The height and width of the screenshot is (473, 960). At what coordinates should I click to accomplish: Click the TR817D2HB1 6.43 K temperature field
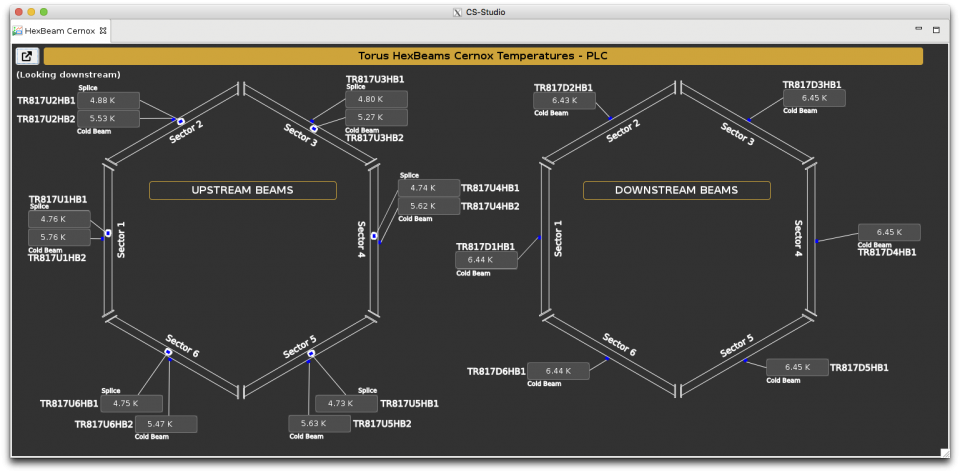pos(564,100)
